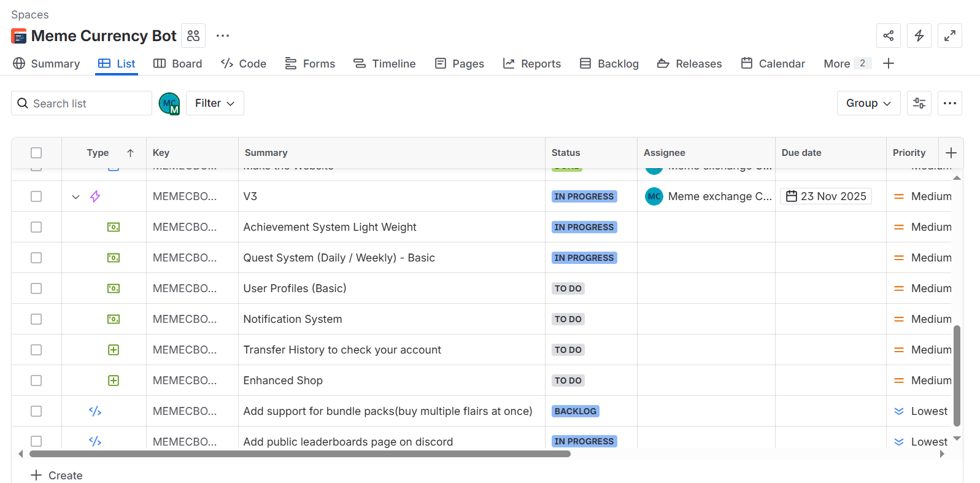Select the Notification System row checkbox
The height and width of the screenshot is (483, 980).
[x=36, y=319]
